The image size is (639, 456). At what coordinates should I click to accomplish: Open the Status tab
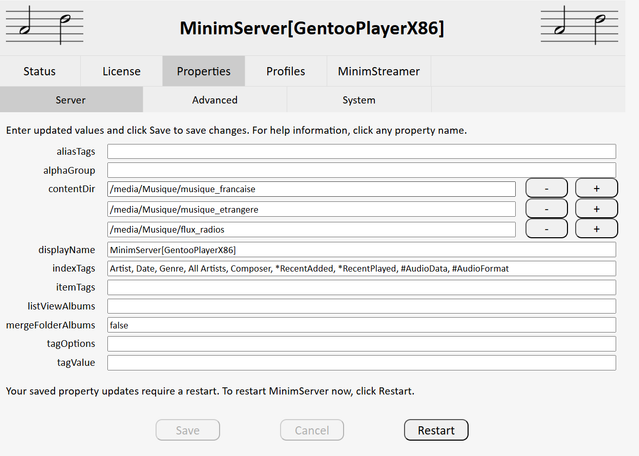coord(40,71)
